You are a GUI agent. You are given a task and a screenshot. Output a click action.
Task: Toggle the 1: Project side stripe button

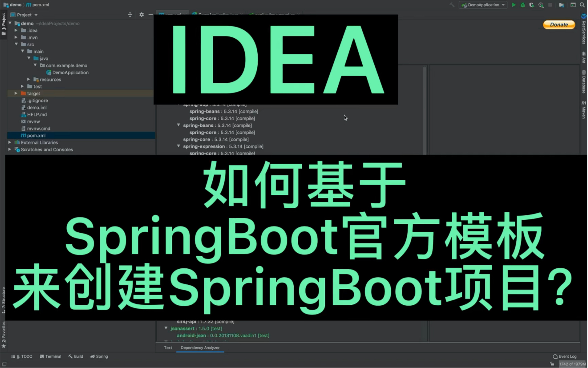(4, 24)
